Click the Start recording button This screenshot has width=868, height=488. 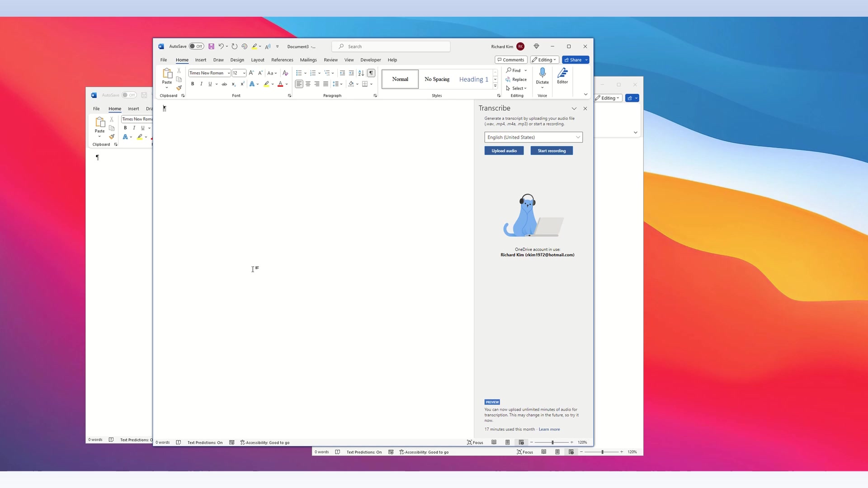click(552, 150)
